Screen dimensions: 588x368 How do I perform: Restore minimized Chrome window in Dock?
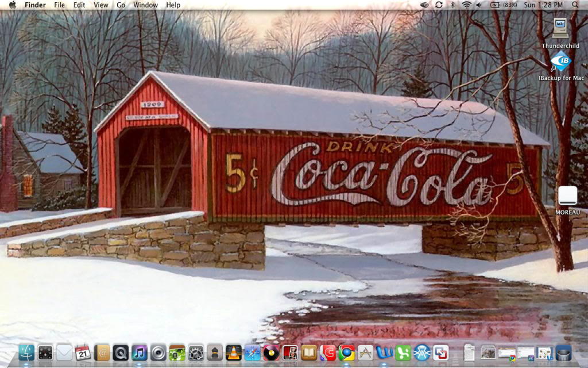[507, 353]
